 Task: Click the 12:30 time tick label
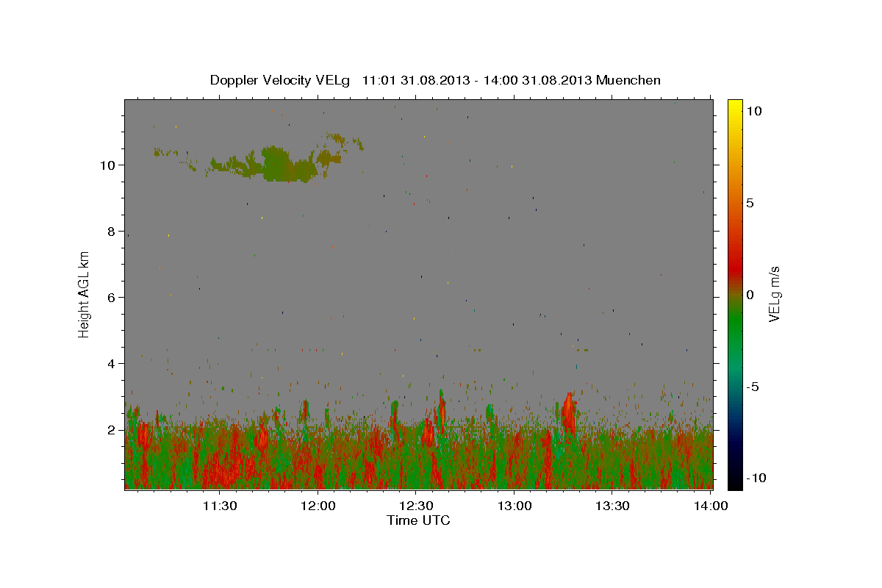coord(415,506)
